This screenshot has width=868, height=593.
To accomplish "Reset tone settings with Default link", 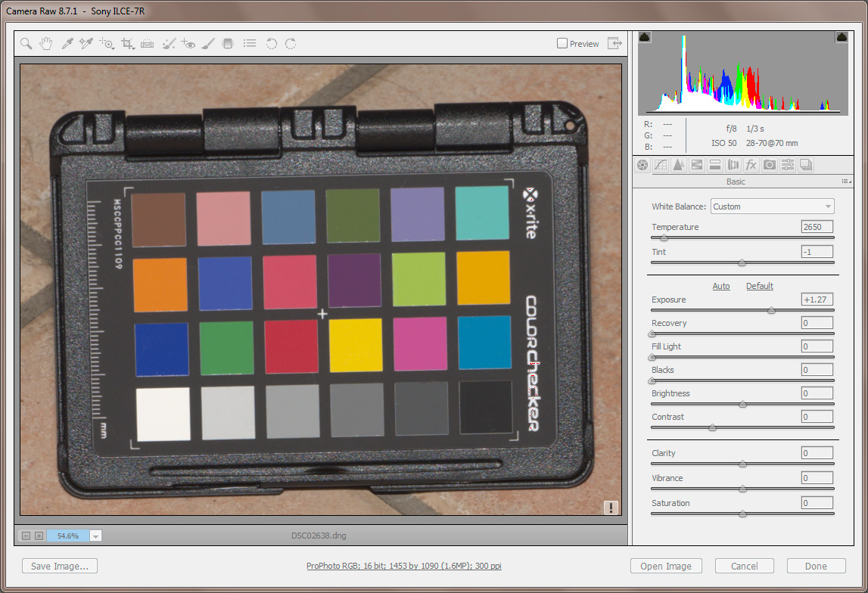I will (x=760, y=286).
